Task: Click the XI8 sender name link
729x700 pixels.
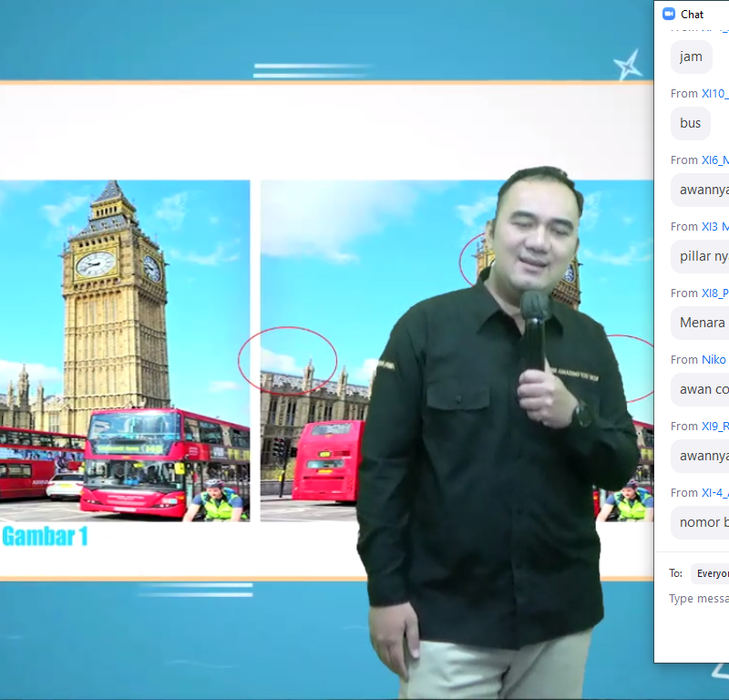Action: 714,293
